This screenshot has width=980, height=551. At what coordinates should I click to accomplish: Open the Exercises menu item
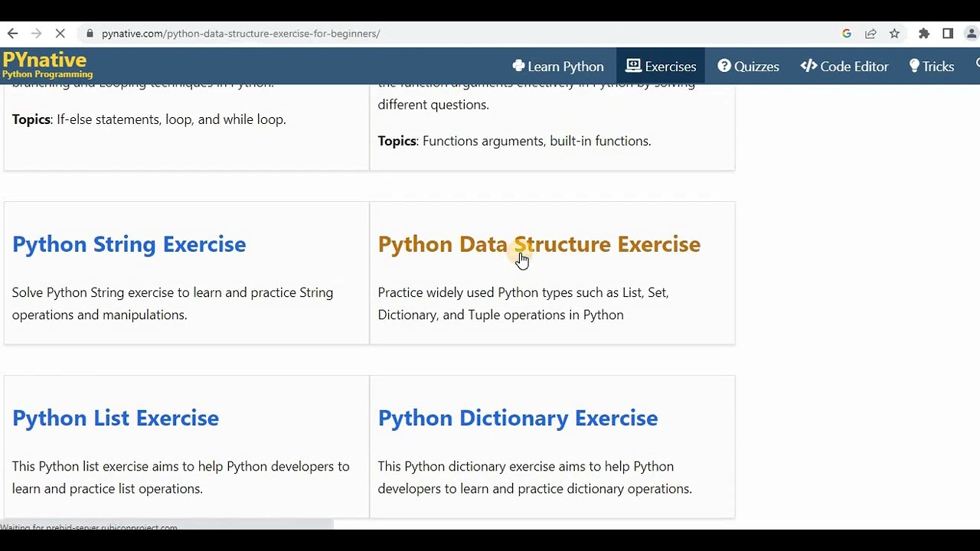tap(661, 67)
